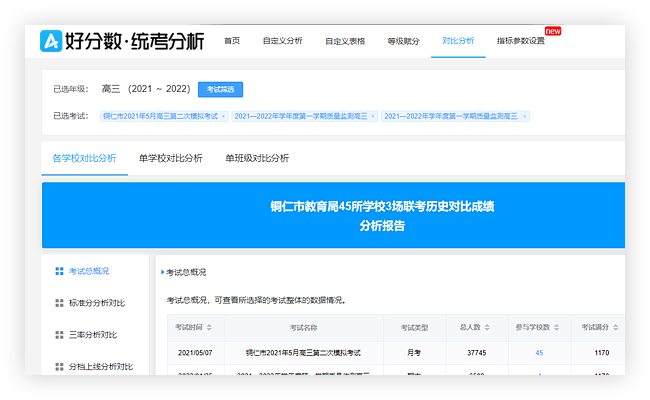Click the grid icon beside 三率分析对比
Image resolution: width=650 pixels, height=400 pixels.
point(58,335)
